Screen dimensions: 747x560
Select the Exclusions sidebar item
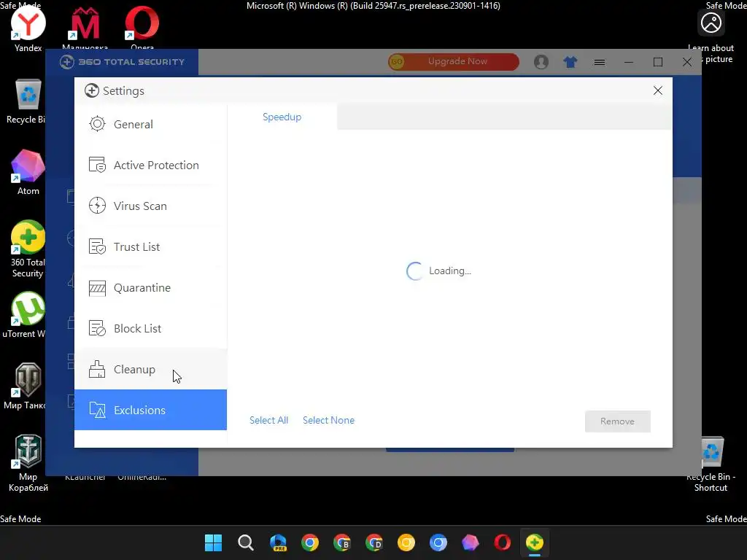(150, 410)
